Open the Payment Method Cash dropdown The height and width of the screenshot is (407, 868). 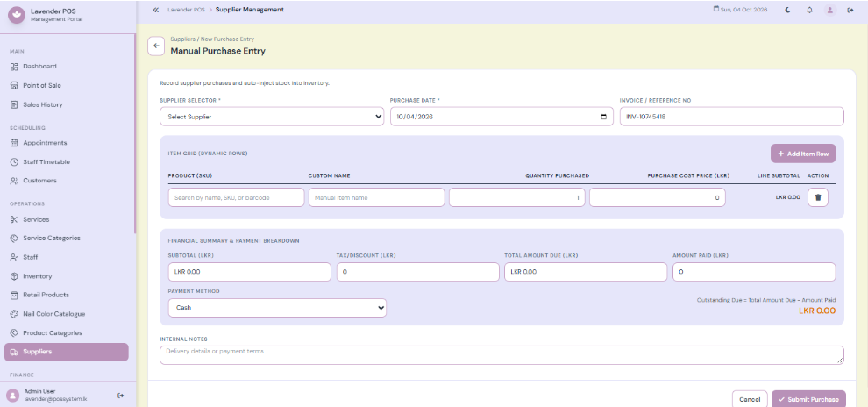coord(277,308)
